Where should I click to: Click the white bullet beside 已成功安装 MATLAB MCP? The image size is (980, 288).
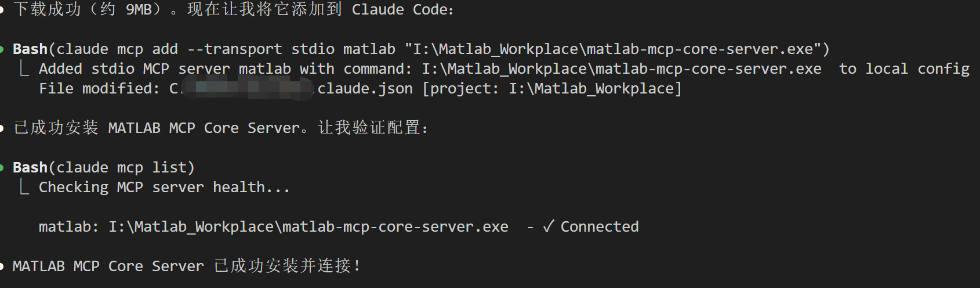(2, 128)
